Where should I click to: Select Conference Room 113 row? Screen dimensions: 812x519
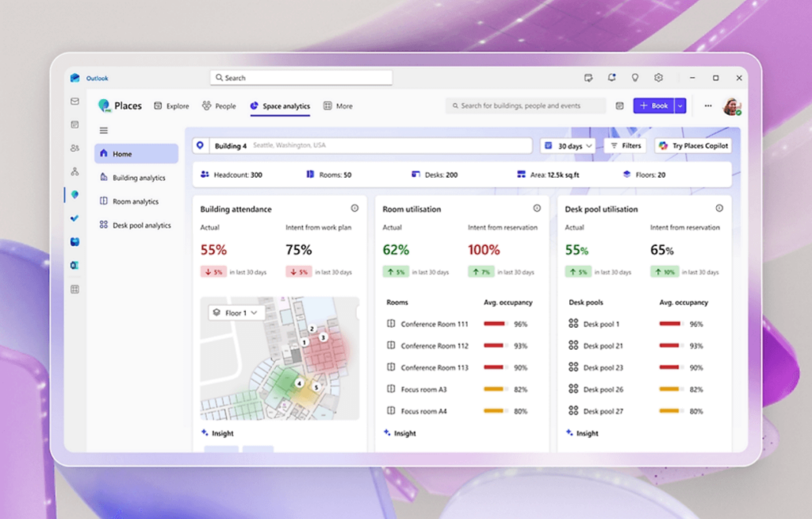pos(460,367)
